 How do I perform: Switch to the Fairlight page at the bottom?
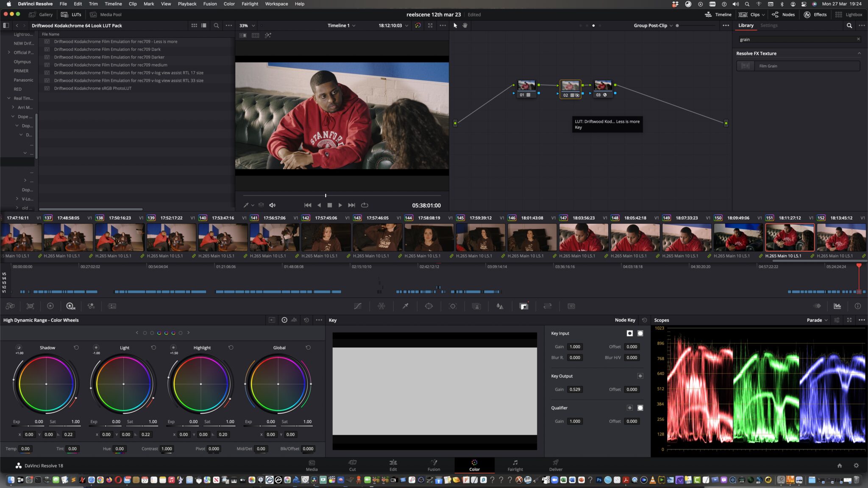pyautogui.click(x=515, y=465)
